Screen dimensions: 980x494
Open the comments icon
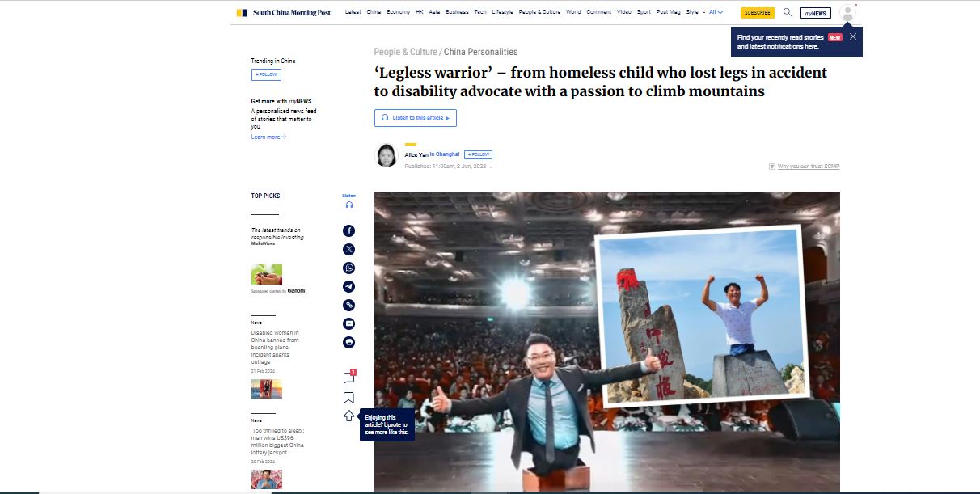pyautogui.click(x=348, y=378)
